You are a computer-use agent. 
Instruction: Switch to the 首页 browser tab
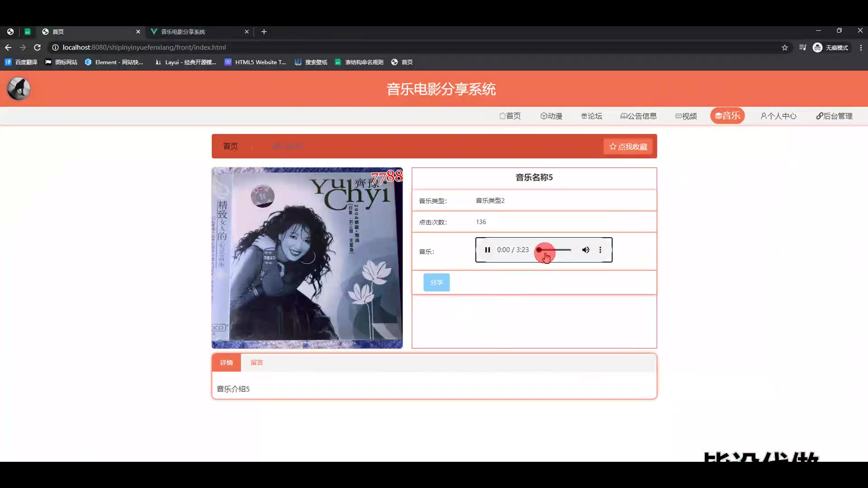point(90,32)
